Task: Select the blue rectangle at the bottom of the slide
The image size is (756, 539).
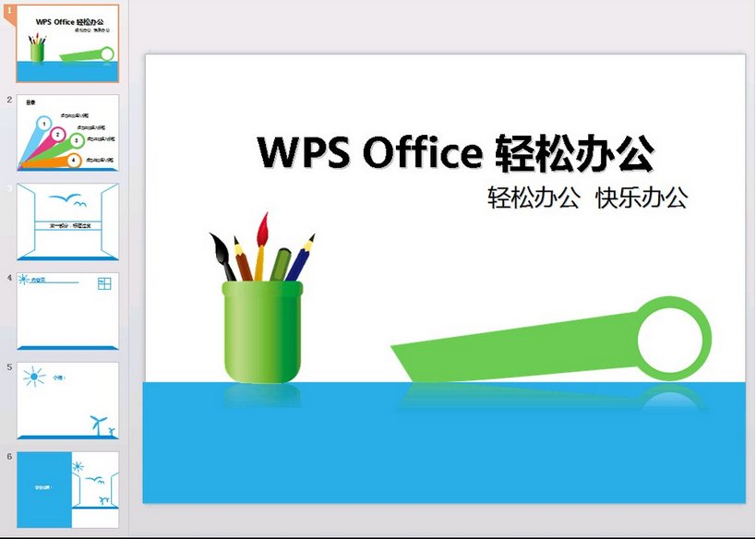Action: pos(444,443)
